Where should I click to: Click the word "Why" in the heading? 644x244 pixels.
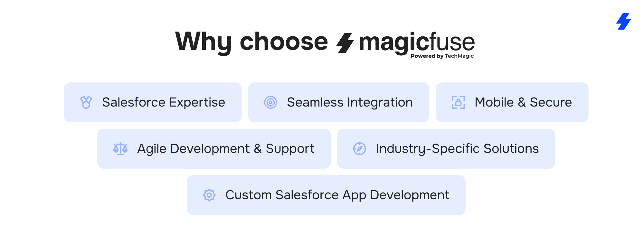203,42
